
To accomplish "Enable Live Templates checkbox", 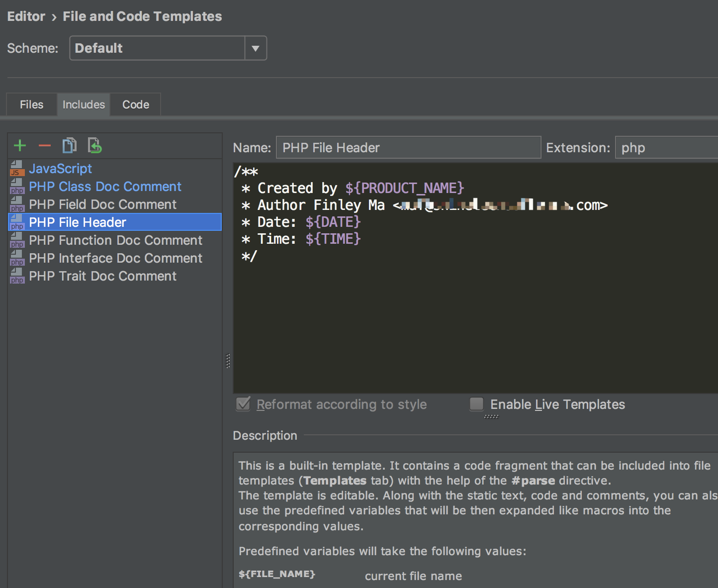I will pos(476,404).
